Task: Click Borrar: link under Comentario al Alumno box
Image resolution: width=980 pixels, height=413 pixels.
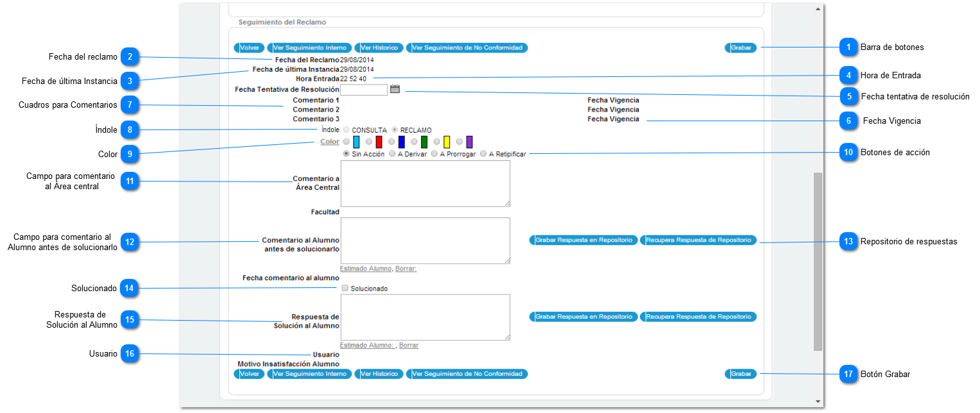Action: (x=406, y=269)
